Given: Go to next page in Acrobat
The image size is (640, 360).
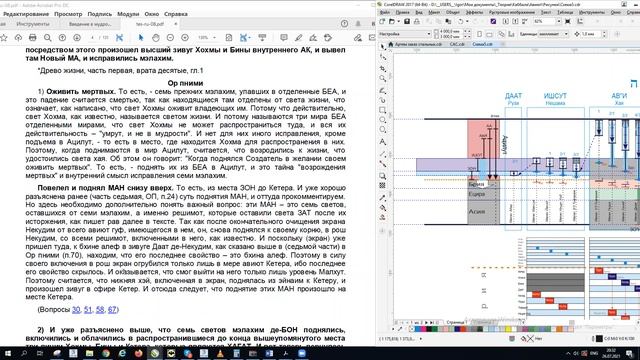Looking at the screenshot, I should coord(77,38).
